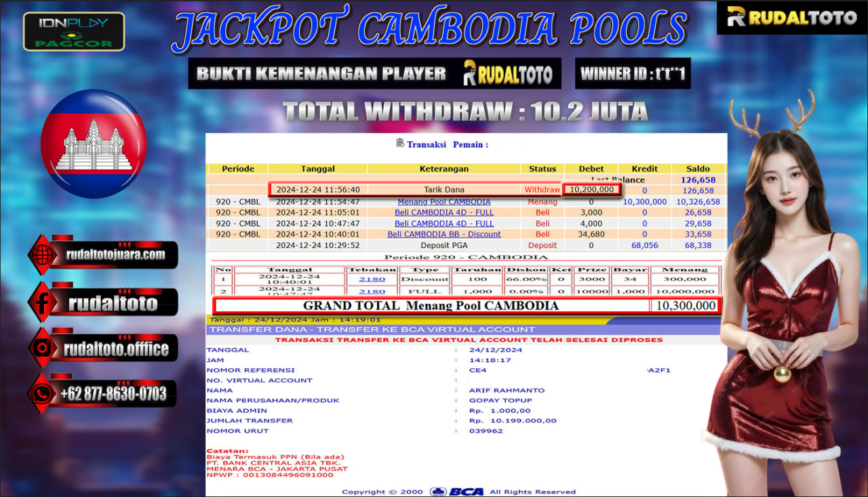The height and width of the screenshot is (497, 868).
Task: Click the 10,326,658 balance value
Action: pyautogui.click(x=698, y=201)
